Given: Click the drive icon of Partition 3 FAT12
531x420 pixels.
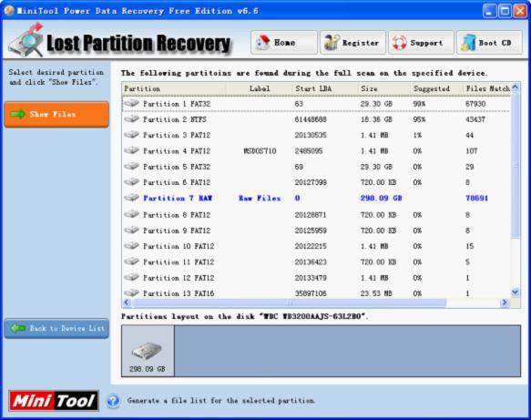Looking at the screenshot, I should pos(132,135).
